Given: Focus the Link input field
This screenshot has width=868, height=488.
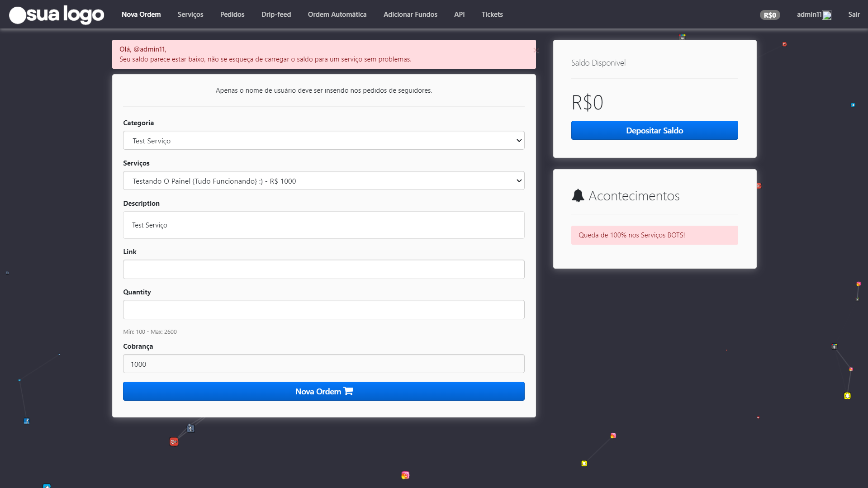Looking at the screenshot, I should [323, 270].
